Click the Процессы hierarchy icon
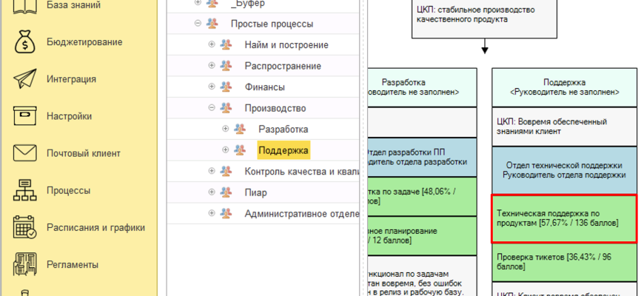This screenshot has height=296, width=644. 25,190
